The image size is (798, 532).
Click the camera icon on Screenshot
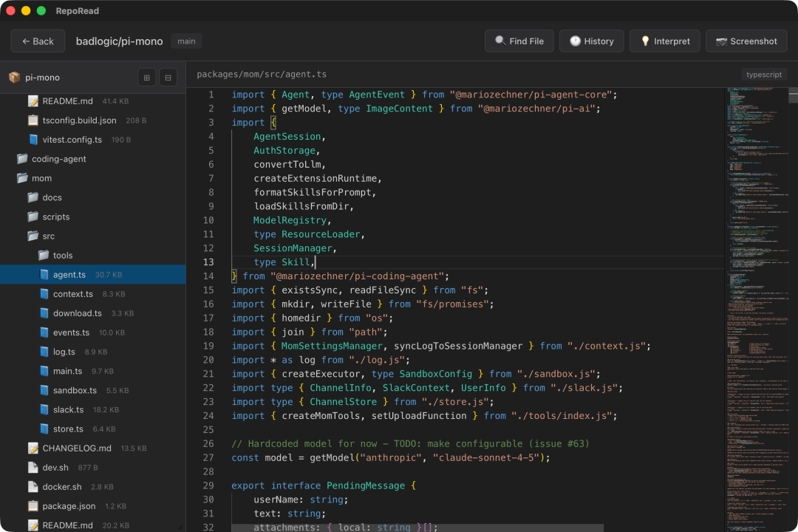(x=721, y=41)
